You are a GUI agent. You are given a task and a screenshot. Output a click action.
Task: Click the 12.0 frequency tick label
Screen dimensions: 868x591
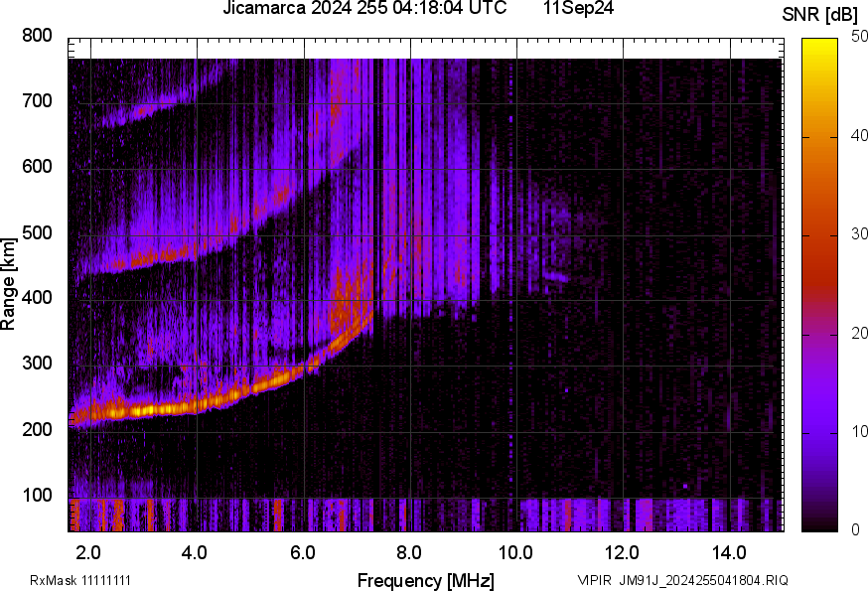click(x=623, y=551)
